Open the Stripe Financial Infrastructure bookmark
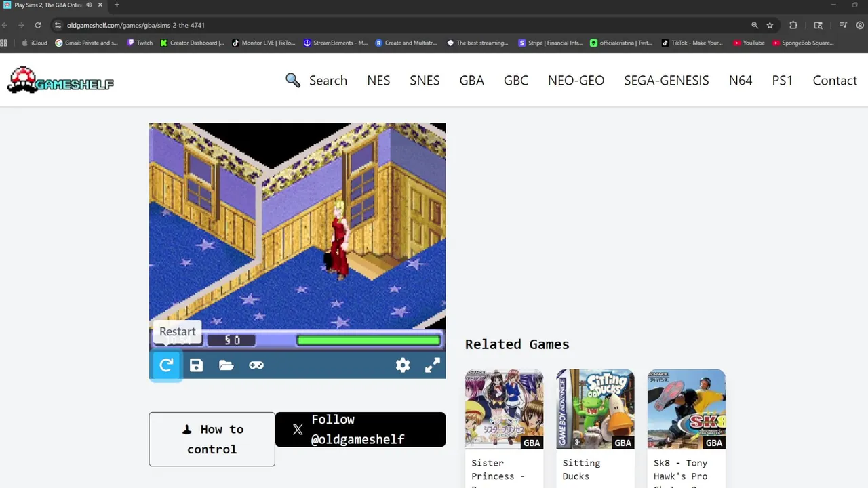Screen dimensions: 868x488 550,43
